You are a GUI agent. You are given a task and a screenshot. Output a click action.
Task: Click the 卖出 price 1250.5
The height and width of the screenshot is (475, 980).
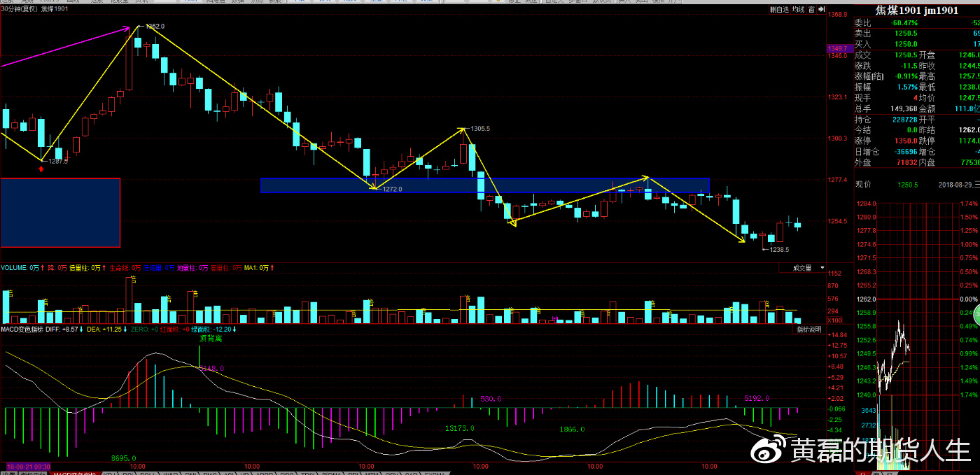click(906, 33)
